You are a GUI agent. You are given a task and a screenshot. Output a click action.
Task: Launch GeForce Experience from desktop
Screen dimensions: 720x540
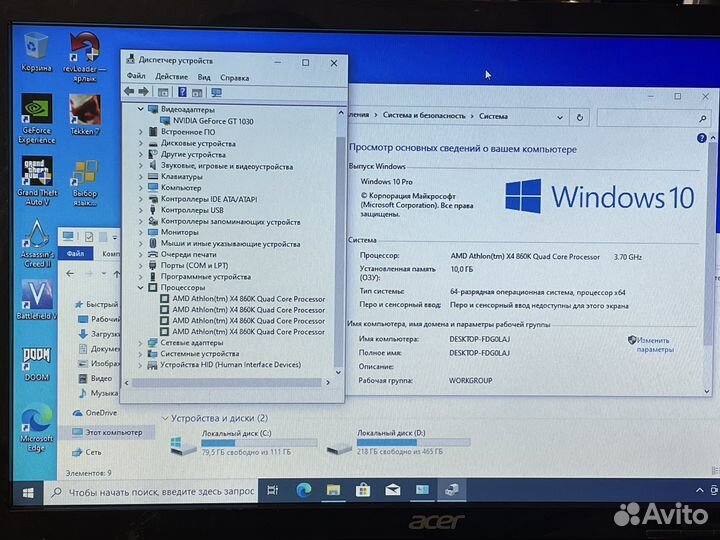37,118
